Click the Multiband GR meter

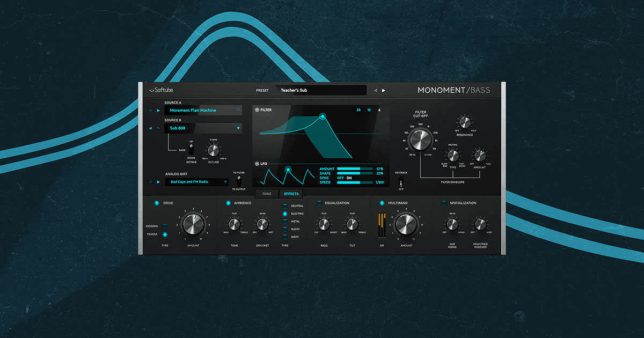382,226
